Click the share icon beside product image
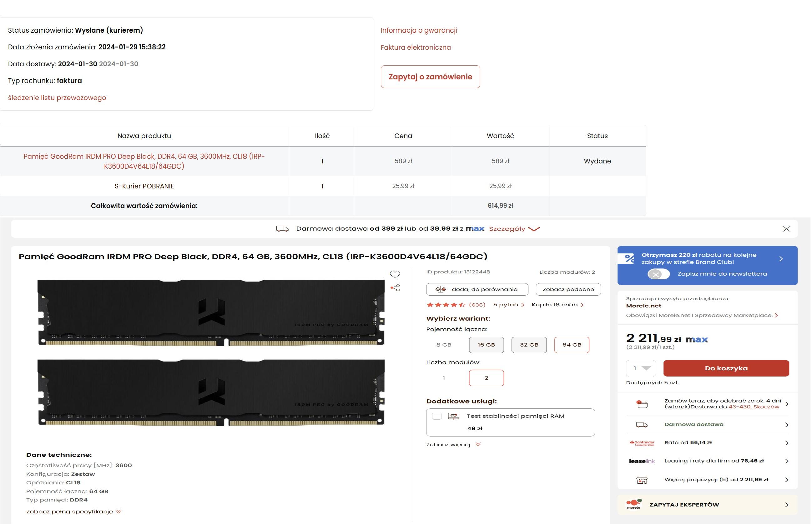The width and height of the screenshot is (812, 524). pyautogui.click(x=395, y=288)
